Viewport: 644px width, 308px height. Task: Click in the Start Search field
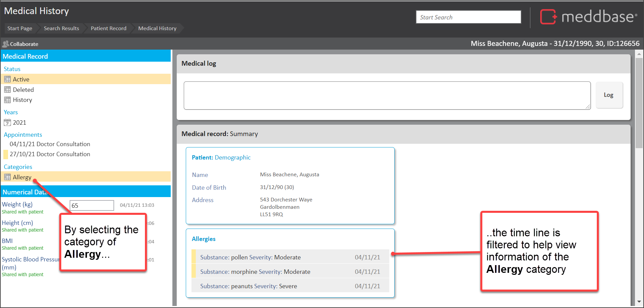coord(468,17)
